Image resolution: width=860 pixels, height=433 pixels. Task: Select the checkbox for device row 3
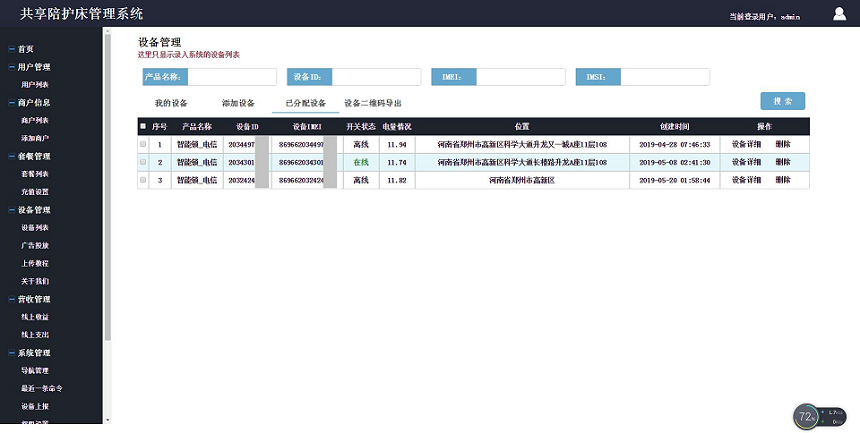click(x=143, y=180)
